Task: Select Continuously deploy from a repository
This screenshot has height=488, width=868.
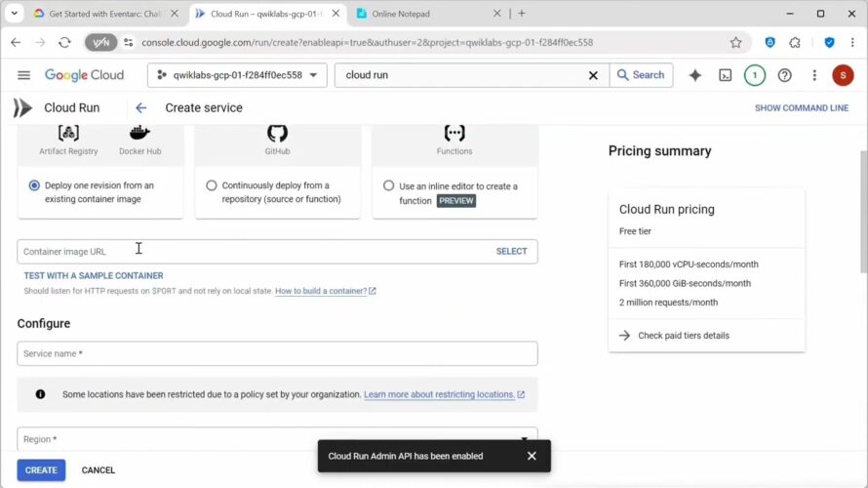Action: click(212, 185)
